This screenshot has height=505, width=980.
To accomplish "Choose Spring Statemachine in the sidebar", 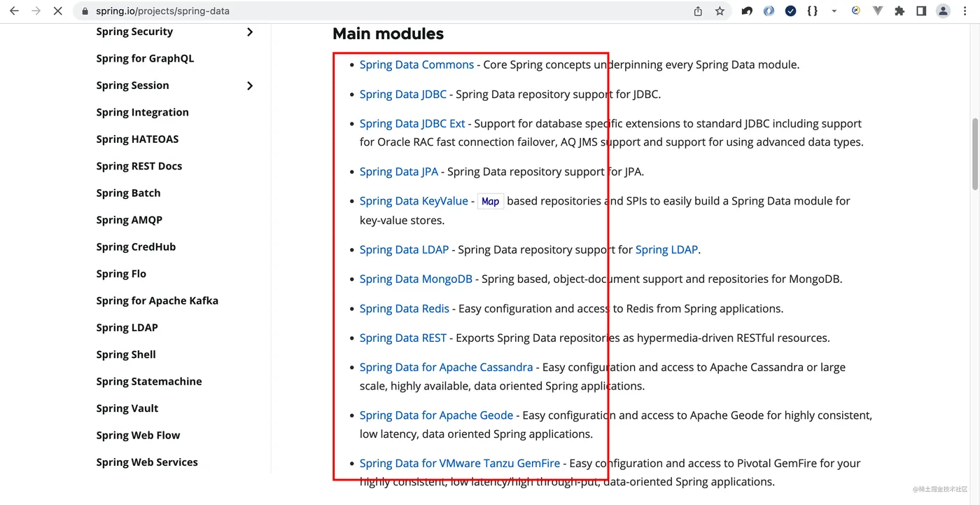I will pyautogui.click(x=149, y=381).
